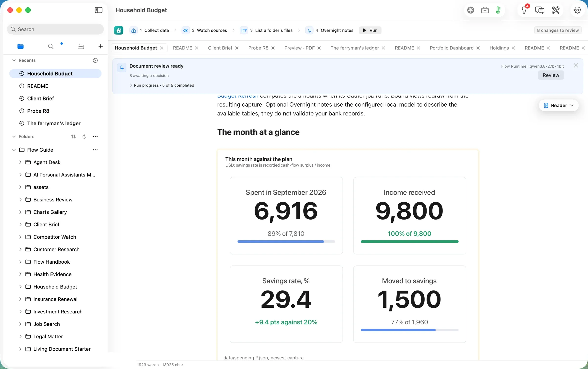
Task: Open the tools wrench icon
Action: click(556, 10)
